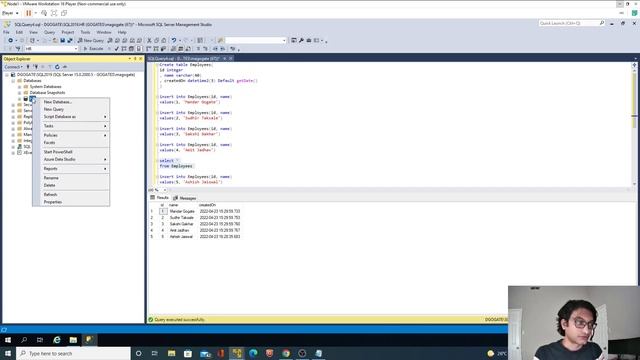The width and height of the screenshot is (640, 360).
Task: Collapse the DGOGATE server node
Action: tap(7, 75)
